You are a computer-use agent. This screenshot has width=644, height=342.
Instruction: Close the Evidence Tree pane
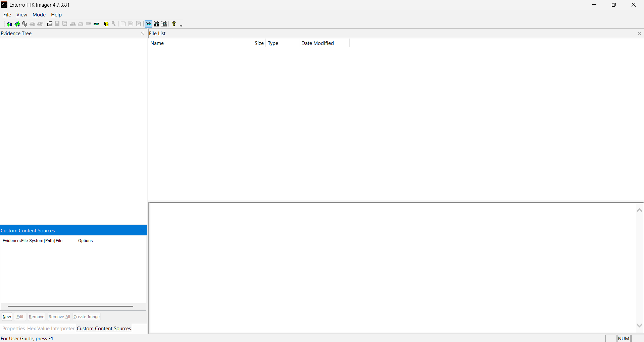pos(142,34)
